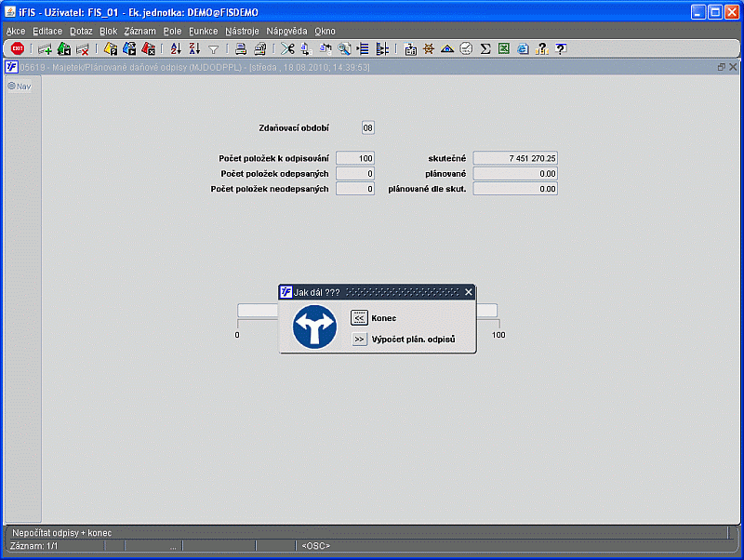This screenshot has width=744, height=560.
Task: Click the progress bar right end near 100
Action: [x=487, y=311]
